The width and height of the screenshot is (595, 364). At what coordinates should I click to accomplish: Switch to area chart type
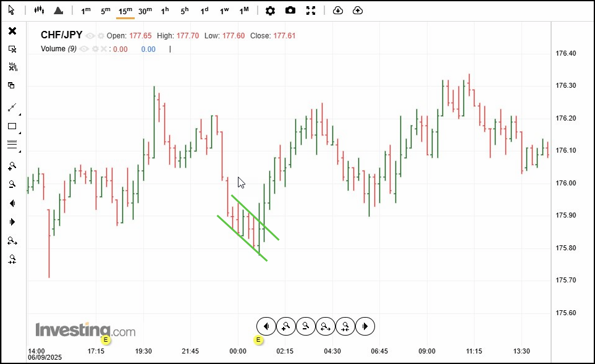tap(59, 11)
